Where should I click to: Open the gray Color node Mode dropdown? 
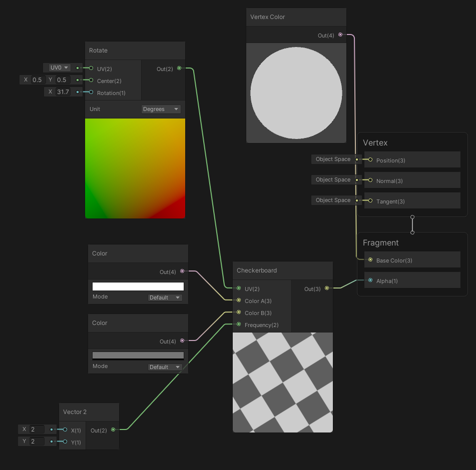coord(165,367)
